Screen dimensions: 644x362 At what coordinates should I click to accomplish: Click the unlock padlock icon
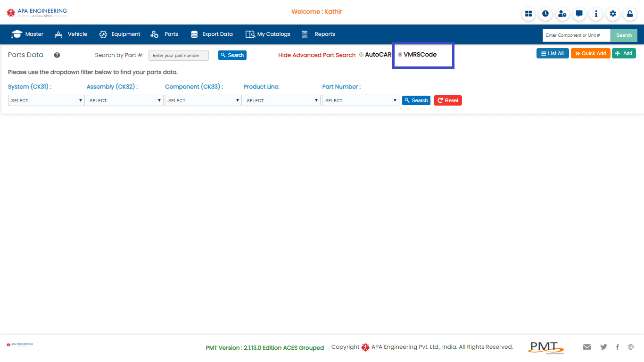[630, 14]
